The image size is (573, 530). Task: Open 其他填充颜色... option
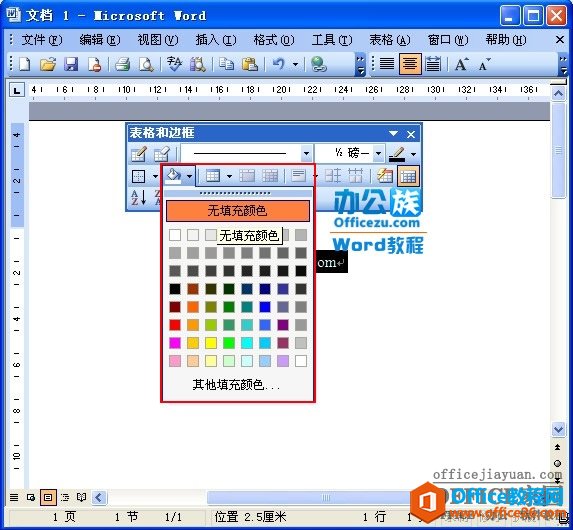[236, 385]
